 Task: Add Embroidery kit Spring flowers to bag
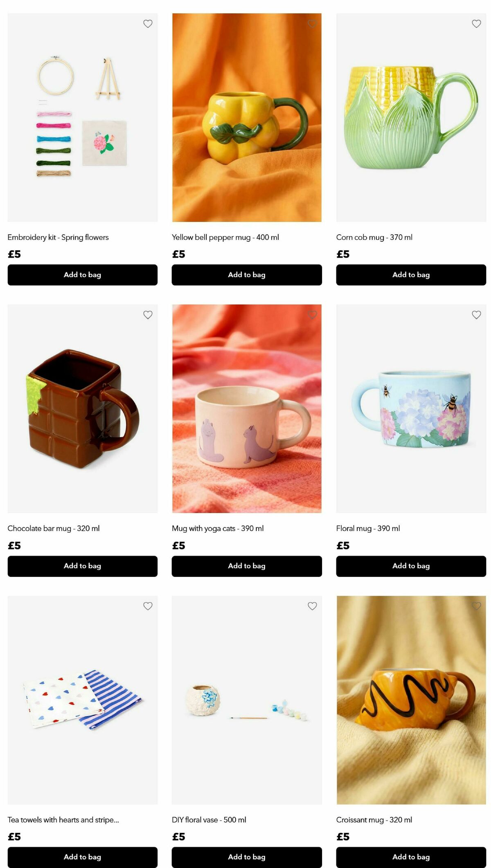(82, 275)
